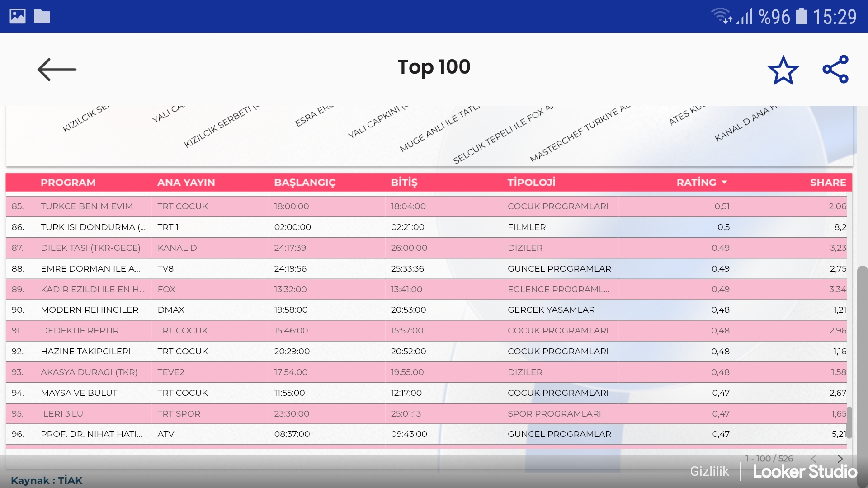Tap the back arrow icon
This screenshot has width=868, height=488.
(x=57, y=70)
